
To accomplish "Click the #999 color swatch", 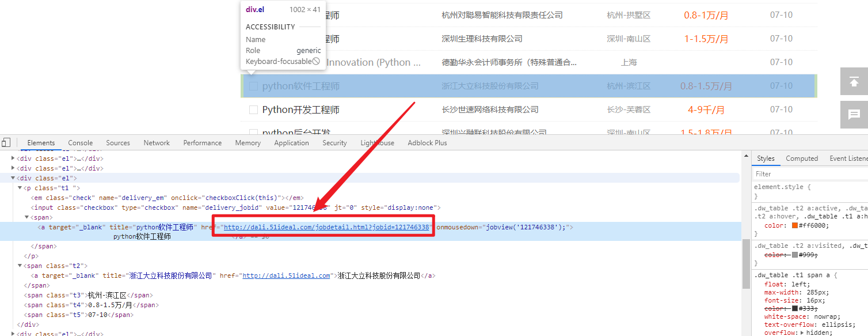I will coord(795,255).
